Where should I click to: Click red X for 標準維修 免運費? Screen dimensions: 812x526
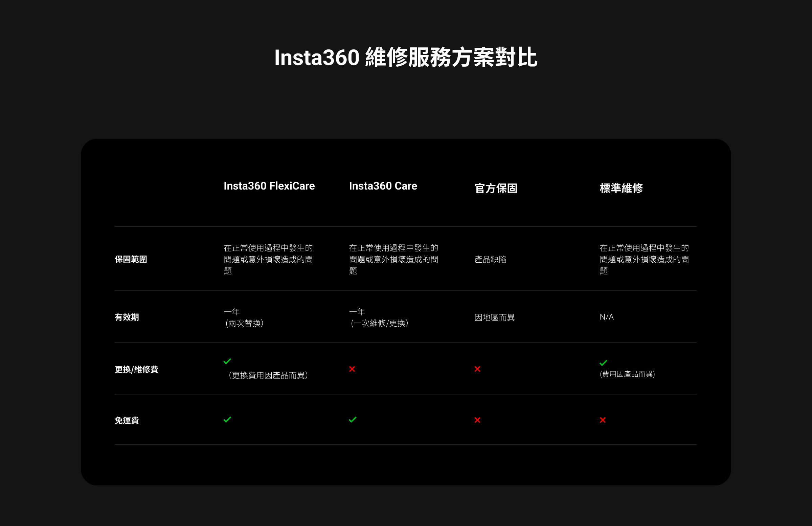click(x=603, y=420)
